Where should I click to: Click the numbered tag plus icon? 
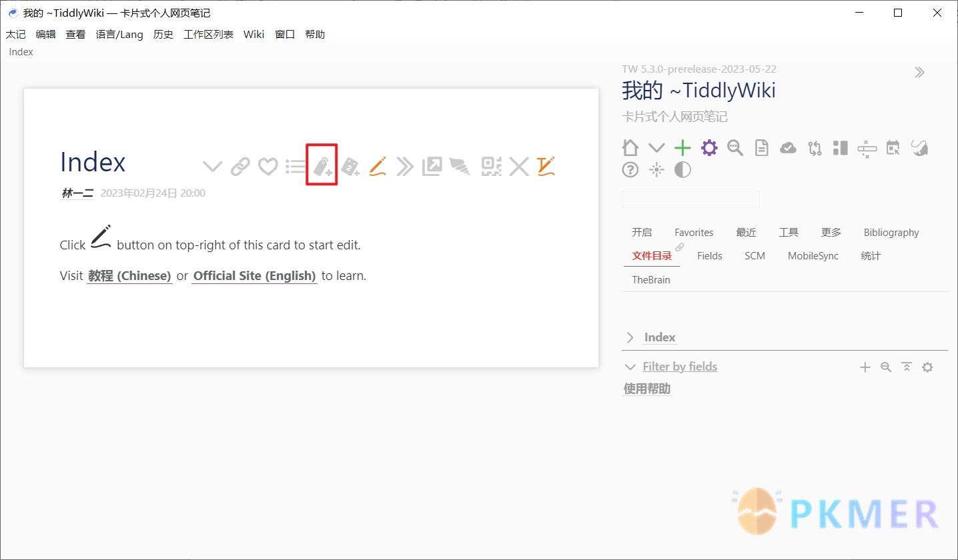pos(351,166)
